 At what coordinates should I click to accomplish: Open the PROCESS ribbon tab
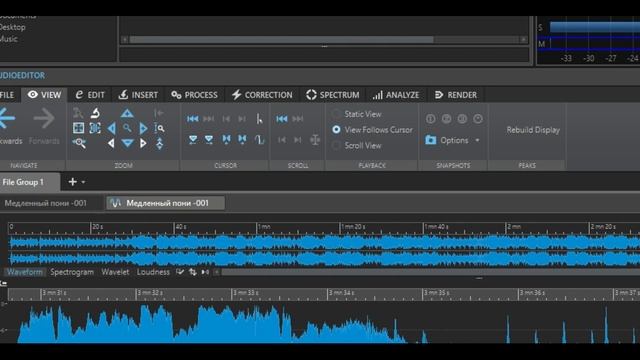[x=194, y=95]
